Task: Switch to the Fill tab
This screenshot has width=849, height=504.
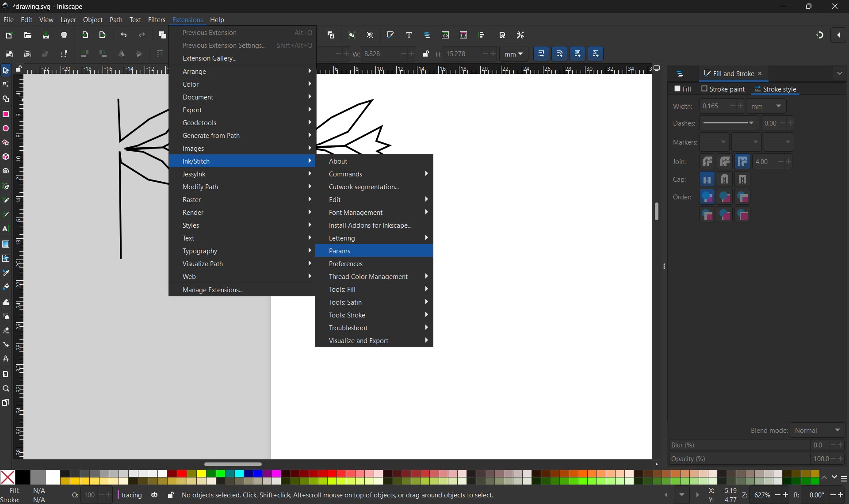Action: 683,89
